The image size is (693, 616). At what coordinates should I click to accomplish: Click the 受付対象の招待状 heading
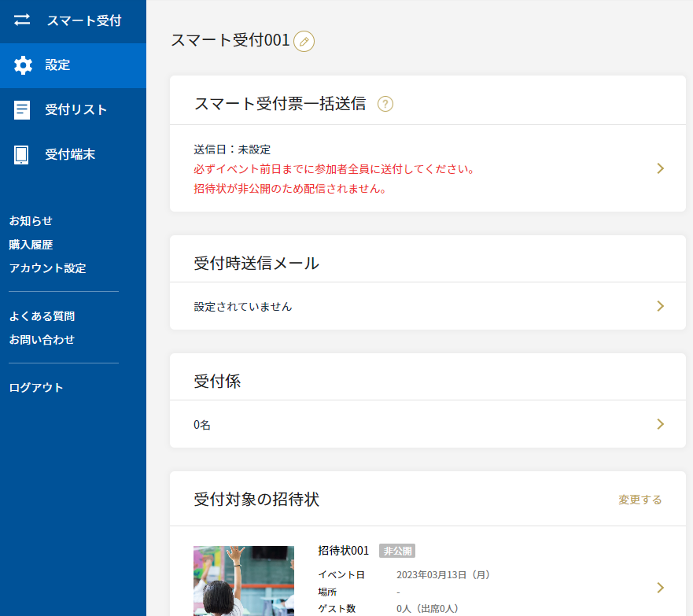(x=256, y=500)
